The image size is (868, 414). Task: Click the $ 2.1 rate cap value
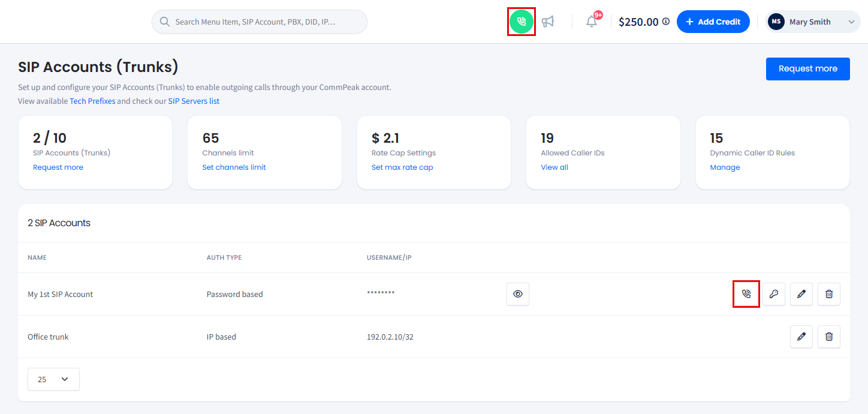click(385, 138)
